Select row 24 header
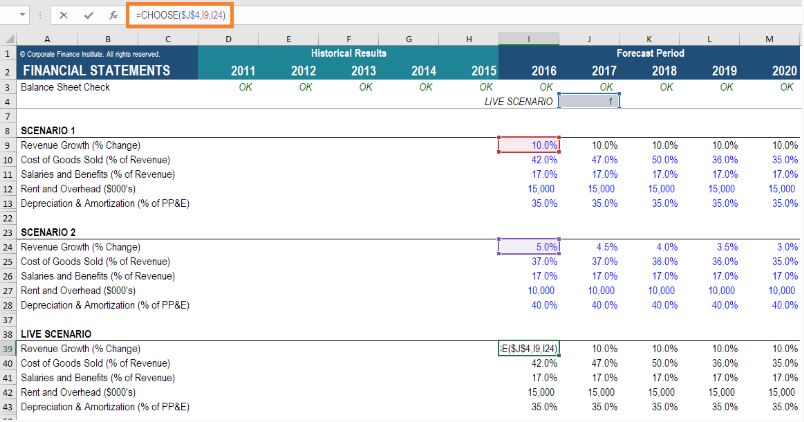Viewport: 804px width, 422px height. [8, 247]
